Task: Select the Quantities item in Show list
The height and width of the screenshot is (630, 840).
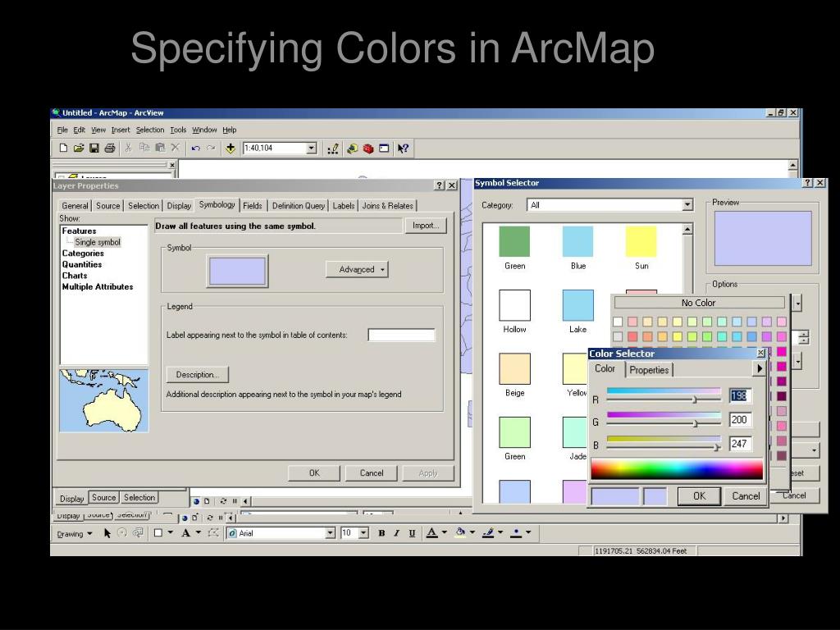Action: point(82,265)
